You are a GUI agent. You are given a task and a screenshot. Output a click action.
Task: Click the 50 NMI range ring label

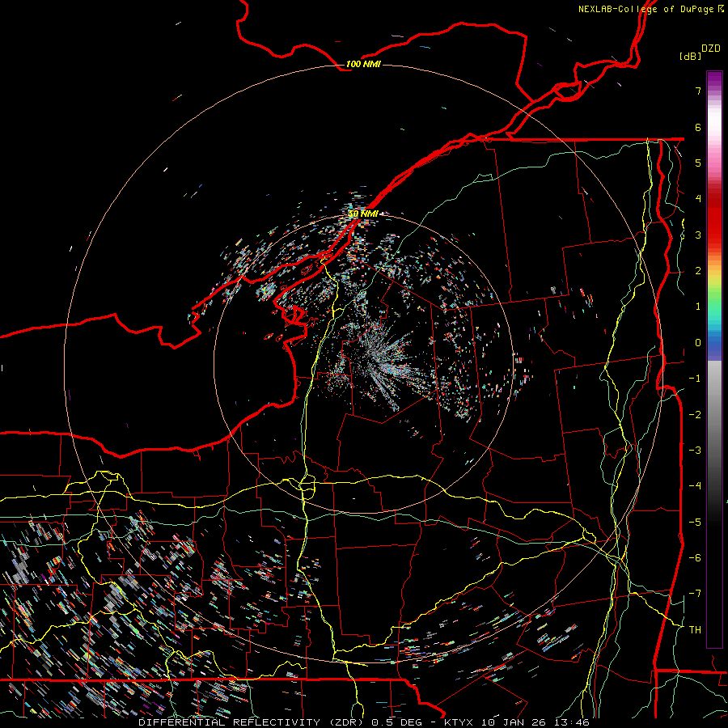pyautogui.click(x=363, y=214)
